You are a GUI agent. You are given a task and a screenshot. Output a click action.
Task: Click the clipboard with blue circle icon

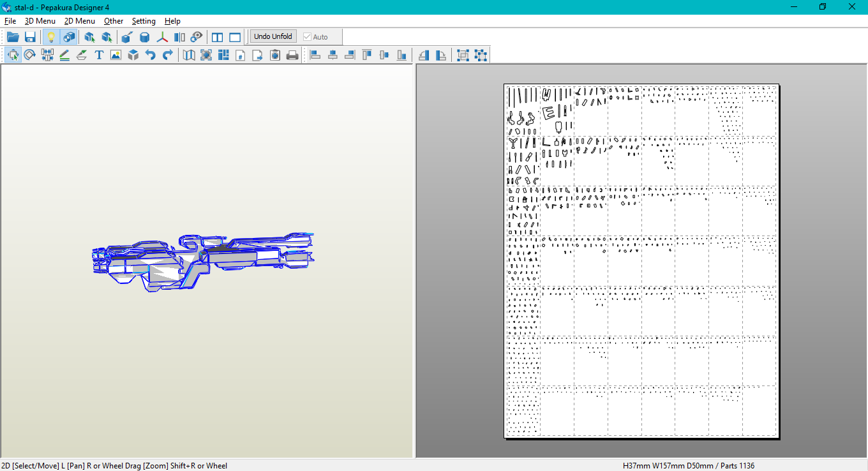coord(275,55)
